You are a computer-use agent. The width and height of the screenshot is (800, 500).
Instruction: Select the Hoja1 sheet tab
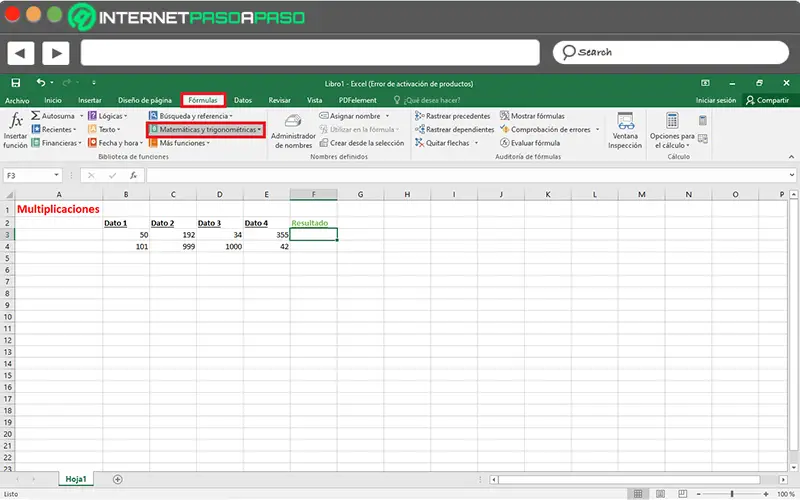76,479
